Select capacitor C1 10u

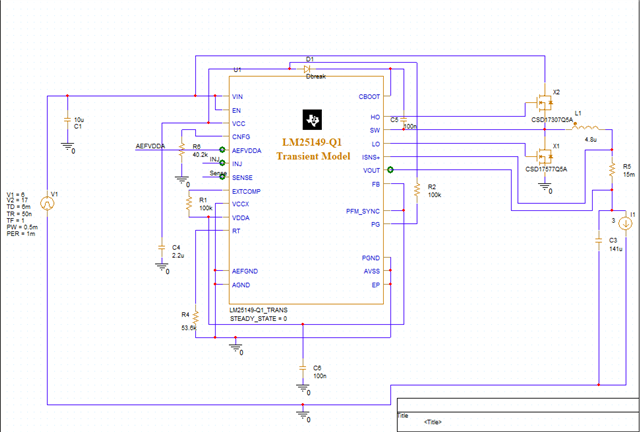tap(67, 120)
